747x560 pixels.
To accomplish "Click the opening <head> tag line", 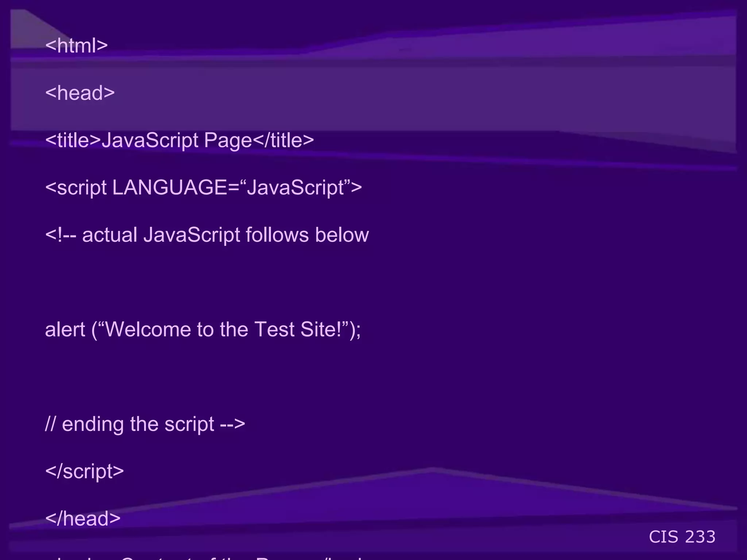I will 80,93.
